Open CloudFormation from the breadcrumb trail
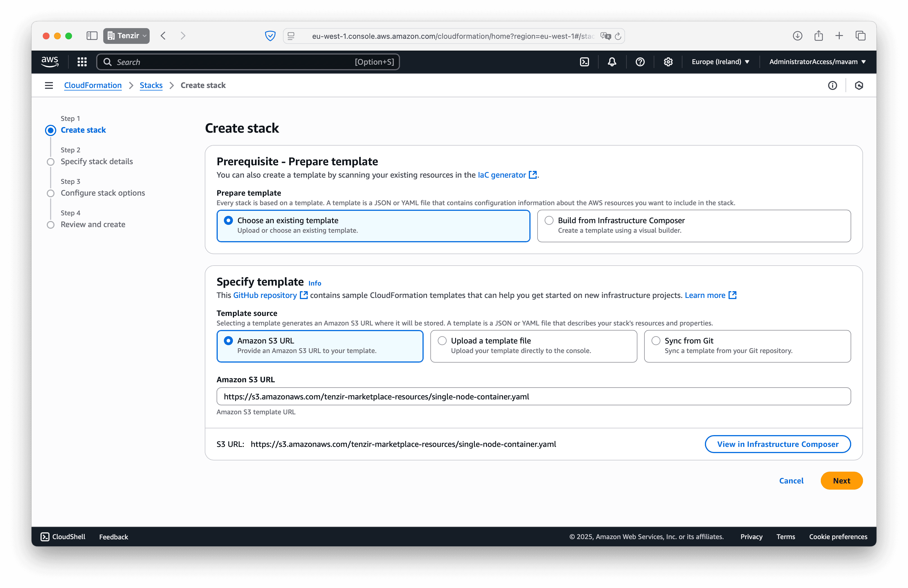The width and height of the screenshot is (908, 588). click(x=92, y=85)
